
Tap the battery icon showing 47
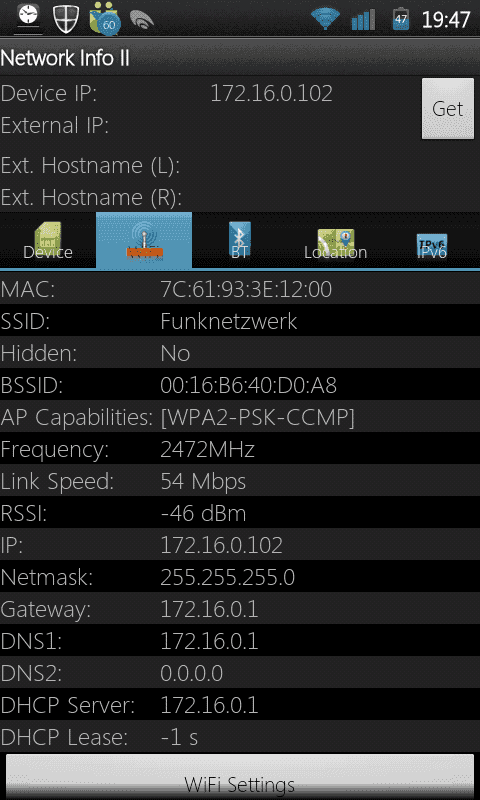401,19
